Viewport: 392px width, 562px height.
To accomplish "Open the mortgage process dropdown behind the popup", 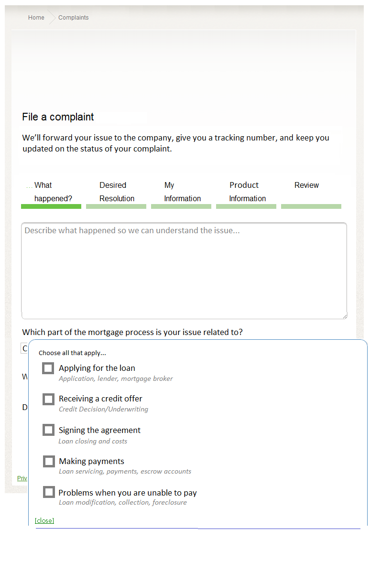I will pyautogui.click(x=24, y=349).
